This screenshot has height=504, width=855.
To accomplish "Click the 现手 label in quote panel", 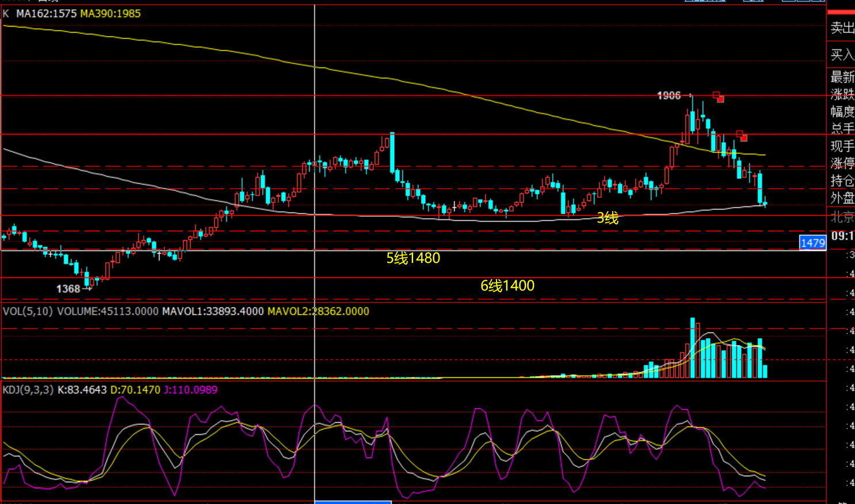I will (x=842, y=146).
